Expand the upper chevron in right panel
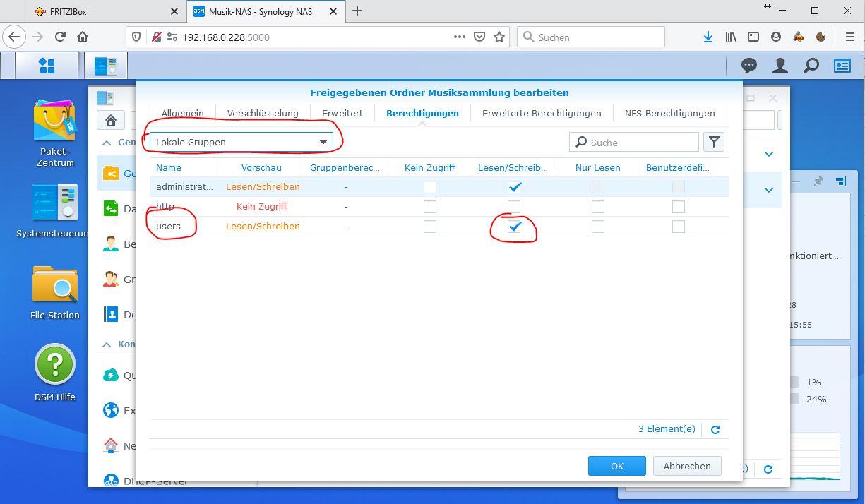The image size is (865, 504). coord(769,154)
